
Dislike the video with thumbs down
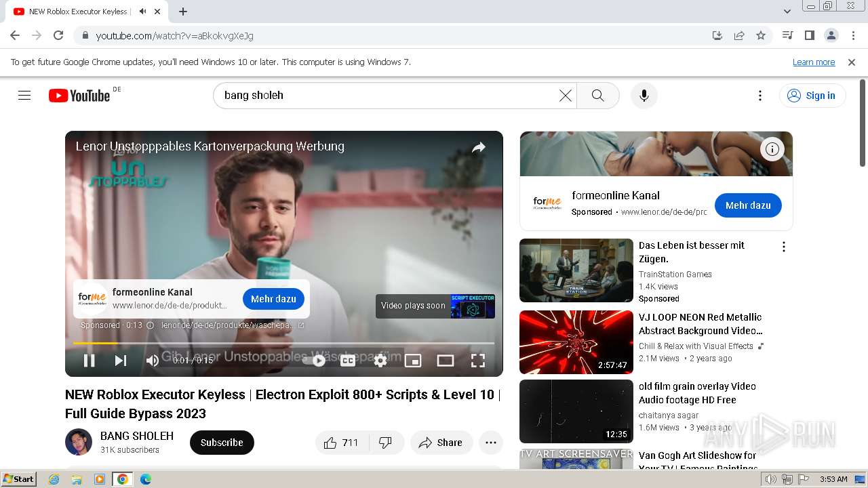(386, 443)
